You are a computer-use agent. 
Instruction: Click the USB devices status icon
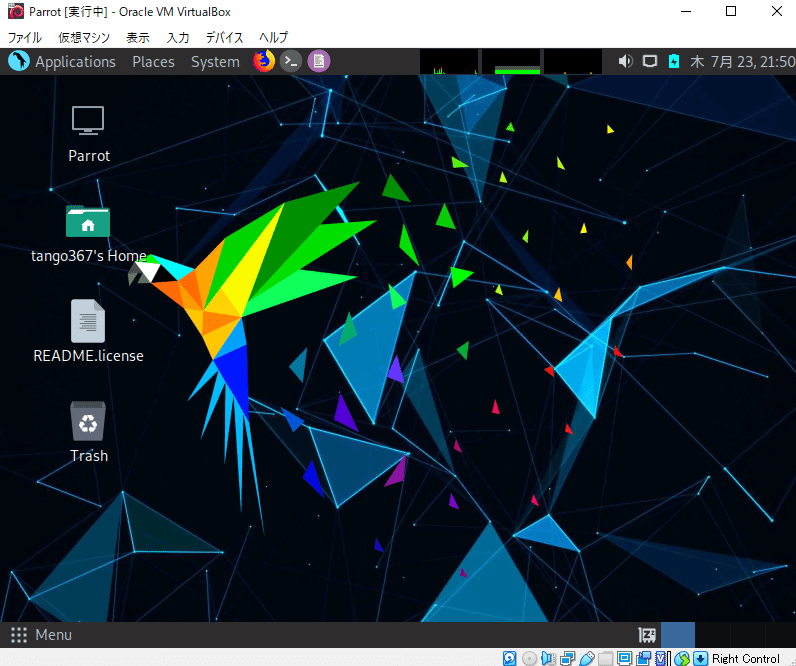pyautogui.click(x=587, y=658)
